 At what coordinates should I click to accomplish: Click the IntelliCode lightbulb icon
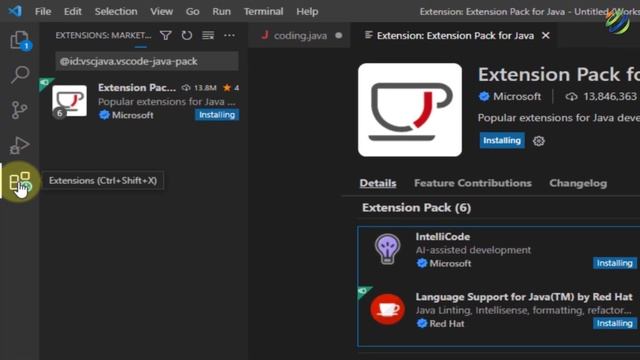[387, 249]
